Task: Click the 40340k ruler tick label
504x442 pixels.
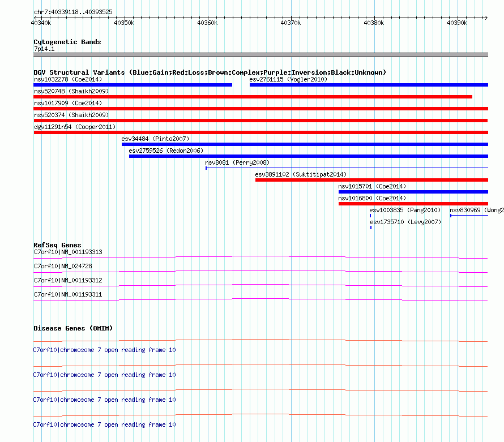Action: click(41, 23)
